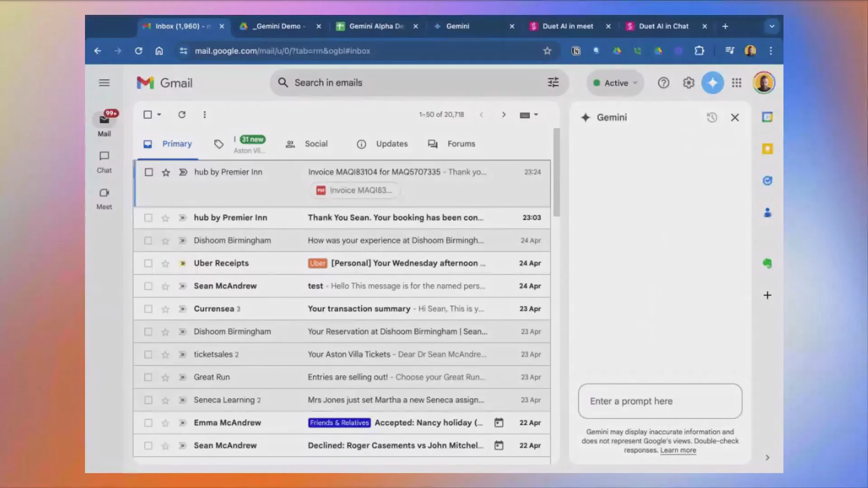Viewport: 868px width, 488px height.
Task: Open Chat in the left sidebar
Action: tap(104, 162)
